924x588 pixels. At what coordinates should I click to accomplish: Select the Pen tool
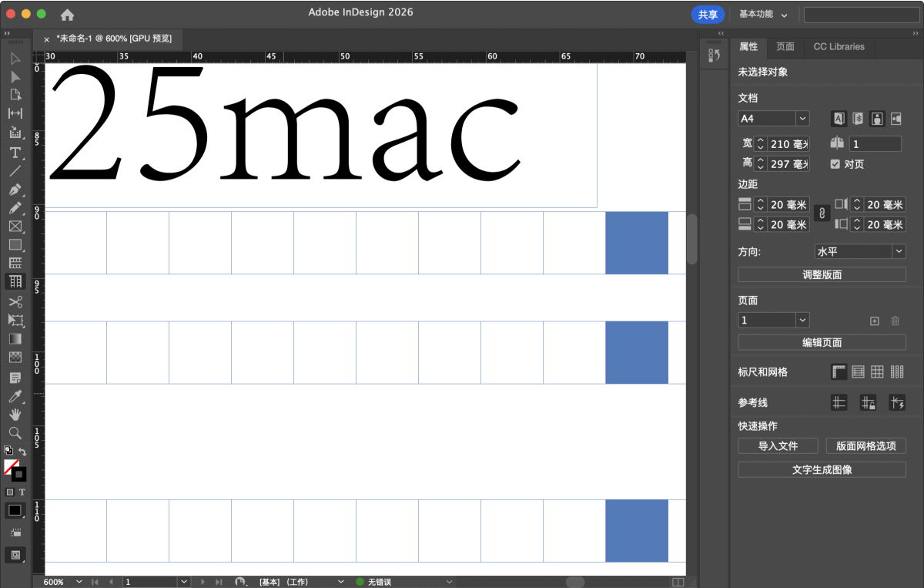point(15,190)
